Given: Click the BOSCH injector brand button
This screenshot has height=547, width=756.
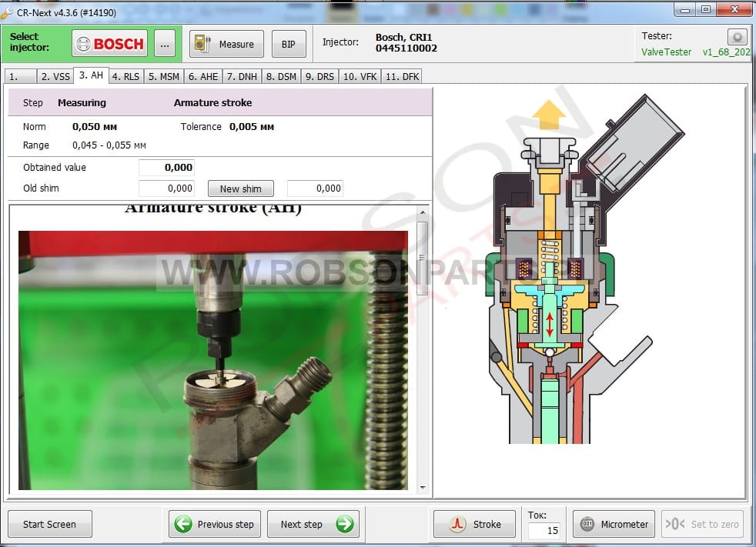Looking at the screenshot, I should [109, 44].
